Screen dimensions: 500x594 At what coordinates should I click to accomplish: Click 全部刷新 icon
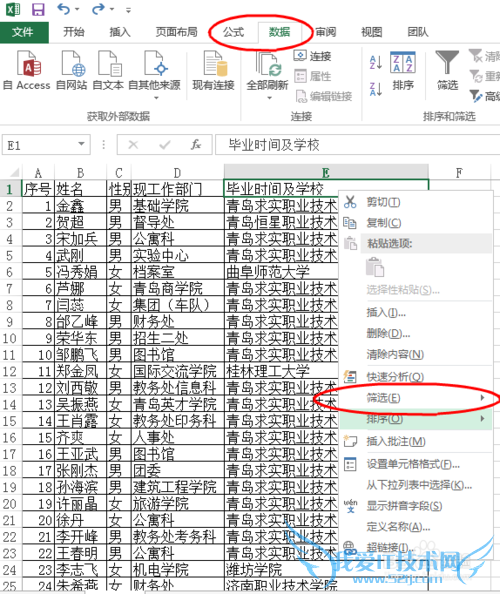[x=268, y=70]
